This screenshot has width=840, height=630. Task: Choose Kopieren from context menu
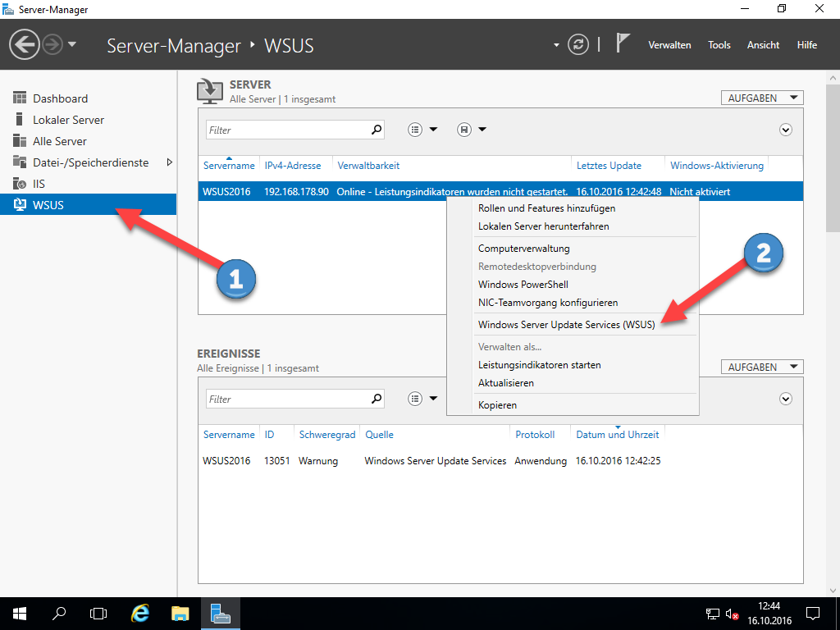[x=497, y=405]
